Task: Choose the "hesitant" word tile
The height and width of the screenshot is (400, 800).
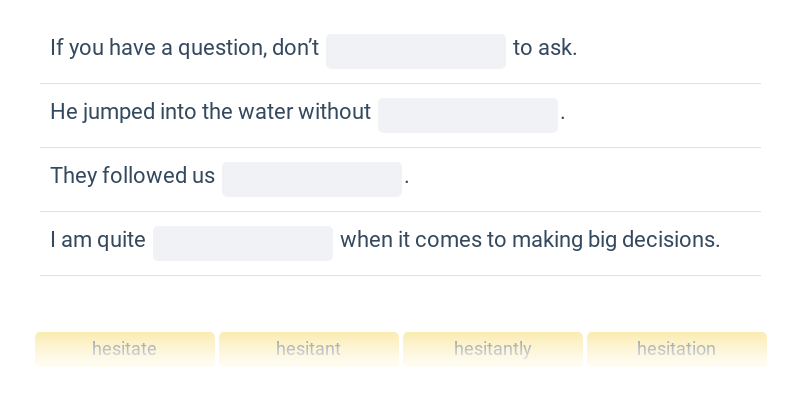Action: coord(309,349)
